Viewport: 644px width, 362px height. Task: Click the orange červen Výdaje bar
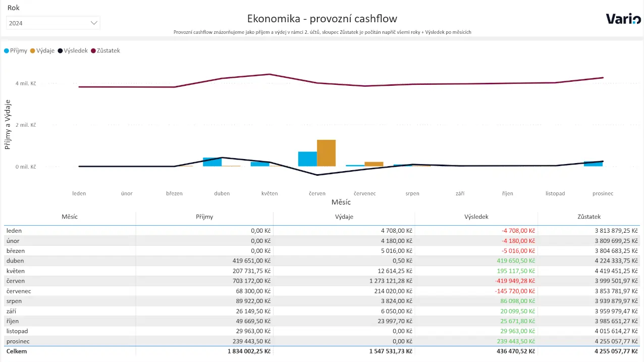pyautogui.click(x=326, y=153)
